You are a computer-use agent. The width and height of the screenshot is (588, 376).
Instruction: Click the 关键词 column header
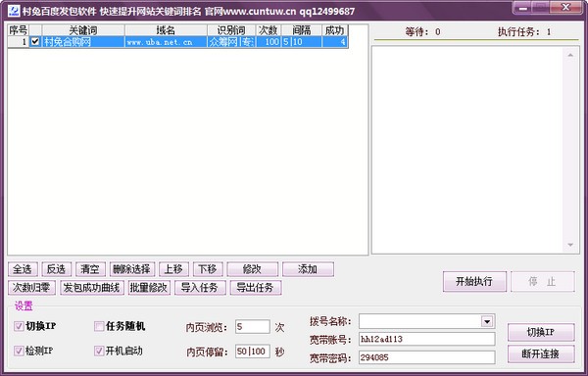[83, 30]
